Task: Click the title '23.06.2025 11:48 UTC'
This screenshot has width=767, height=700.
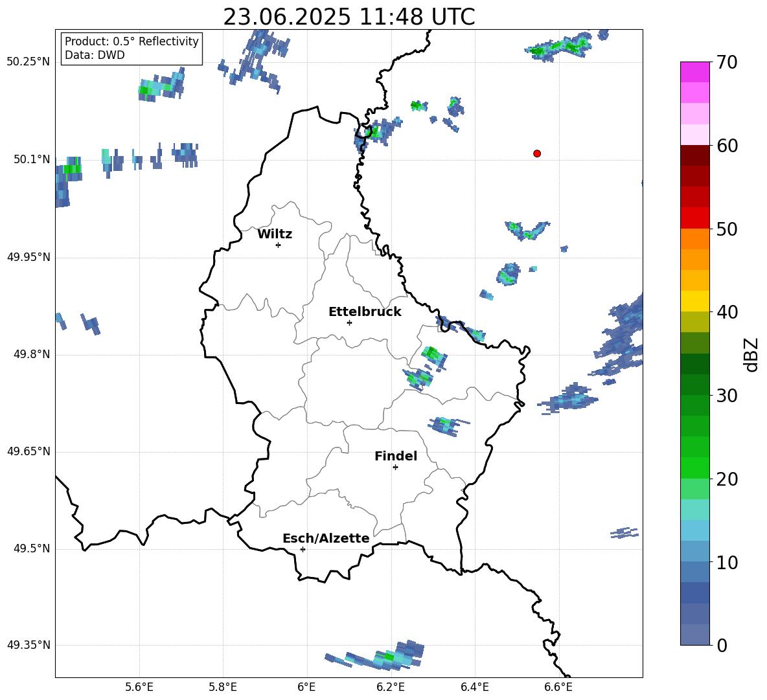Action: (349, 17)
